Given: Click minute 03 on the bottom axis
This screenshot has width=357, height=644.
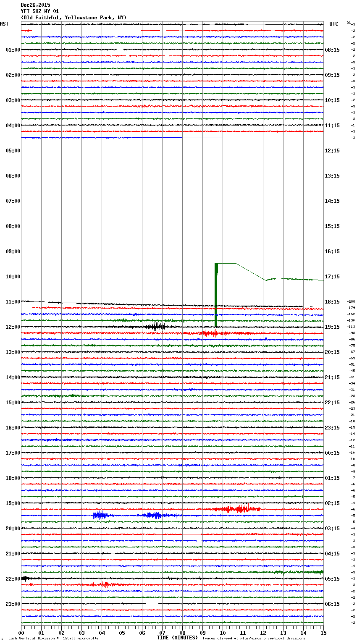Looking at the screenshot, I should click(x=82, y=633).
